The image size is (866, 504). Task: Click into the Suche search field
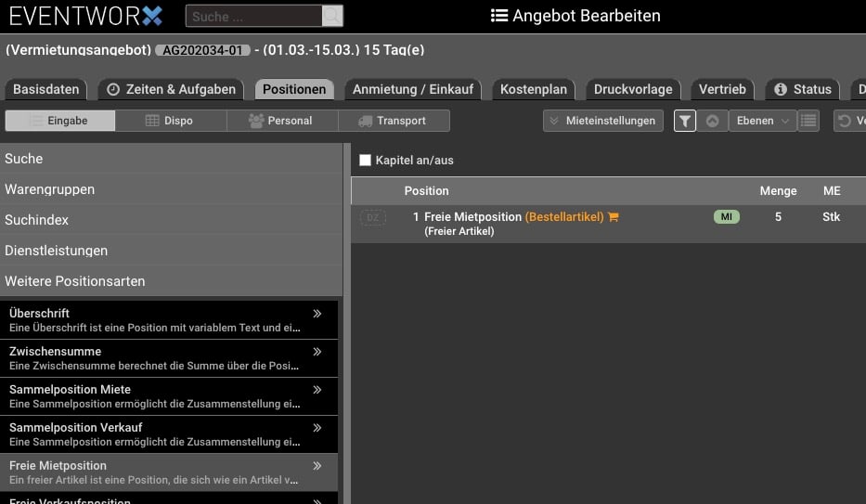[x=253, y=16]
